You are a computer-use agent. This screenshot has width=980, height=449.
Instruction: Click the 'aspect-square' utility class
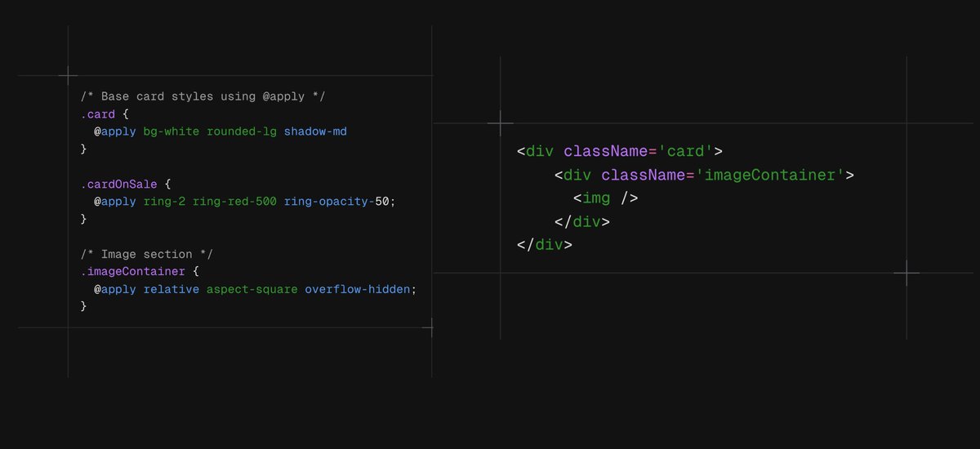252,289
